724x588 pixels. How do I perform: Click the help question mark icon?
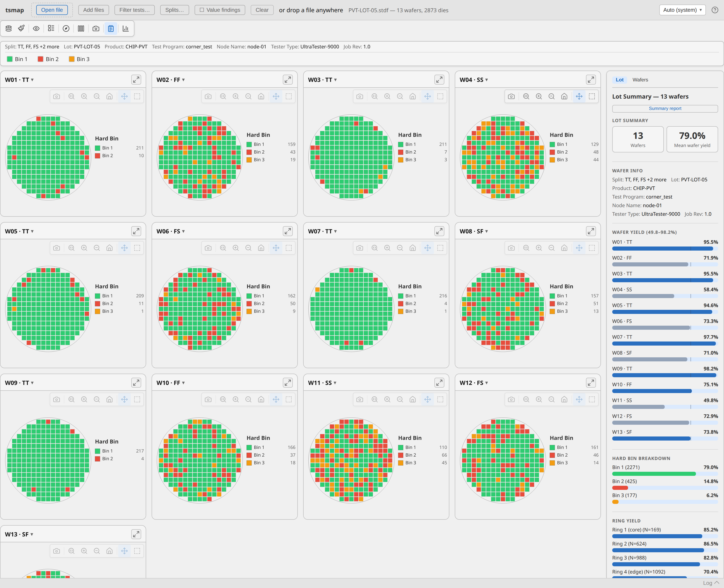(x=715, y=10)
